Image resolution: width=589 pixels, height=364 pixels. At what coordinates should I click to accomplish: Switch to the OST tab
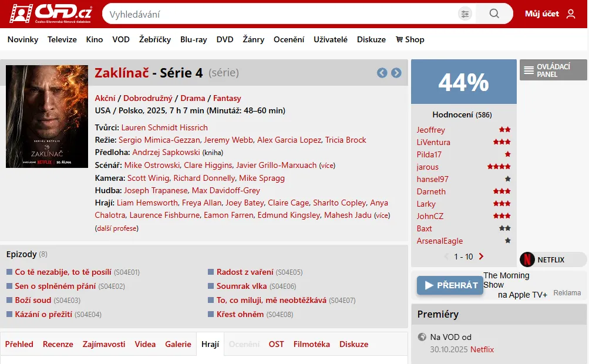pyautogui.click(x=276, y=344)
